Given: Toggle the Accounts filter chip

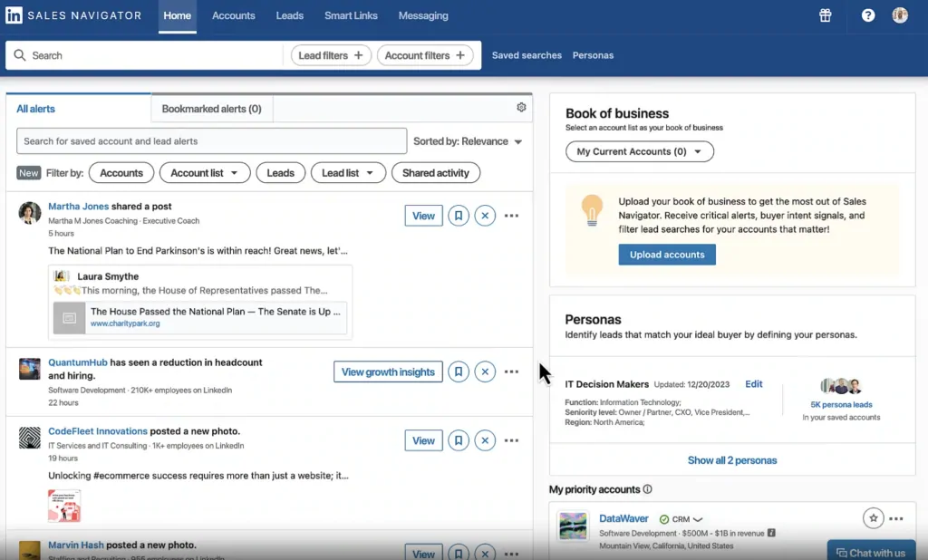Looking at the screenshot, I should coord(121,173).
